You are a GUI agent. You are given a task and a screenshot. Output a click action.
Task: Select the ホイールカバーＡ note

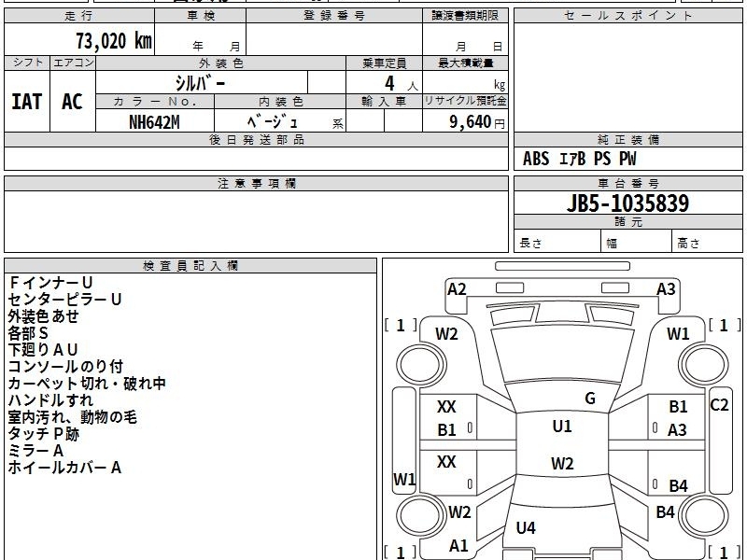click(64, 468)
